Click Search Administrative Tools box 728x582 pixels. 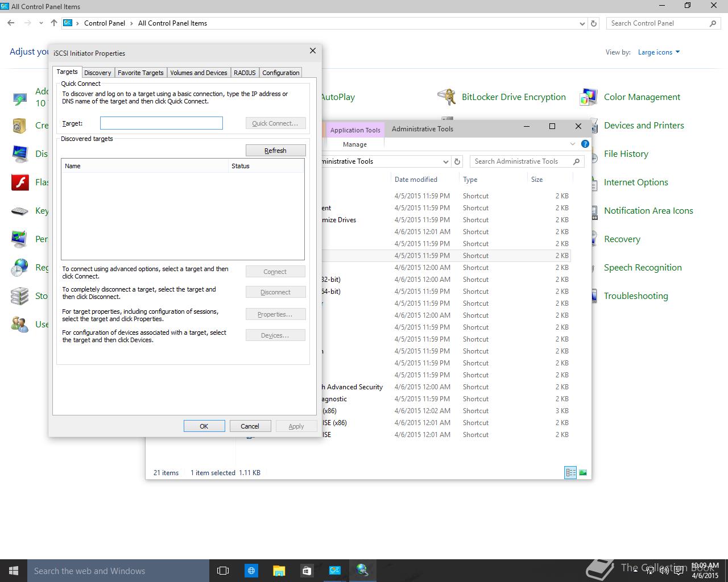[527, 161]
